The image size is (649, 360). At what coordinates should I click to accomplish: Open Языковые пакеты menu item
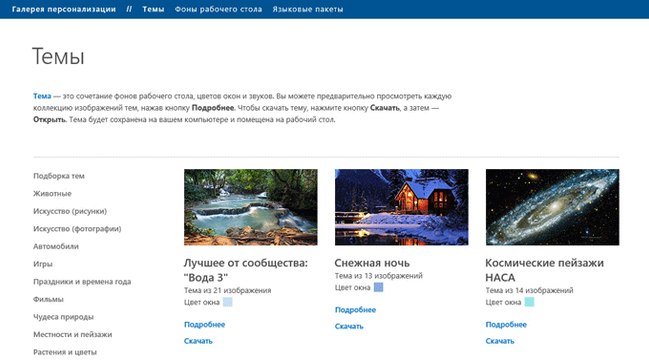click(308, 9)
